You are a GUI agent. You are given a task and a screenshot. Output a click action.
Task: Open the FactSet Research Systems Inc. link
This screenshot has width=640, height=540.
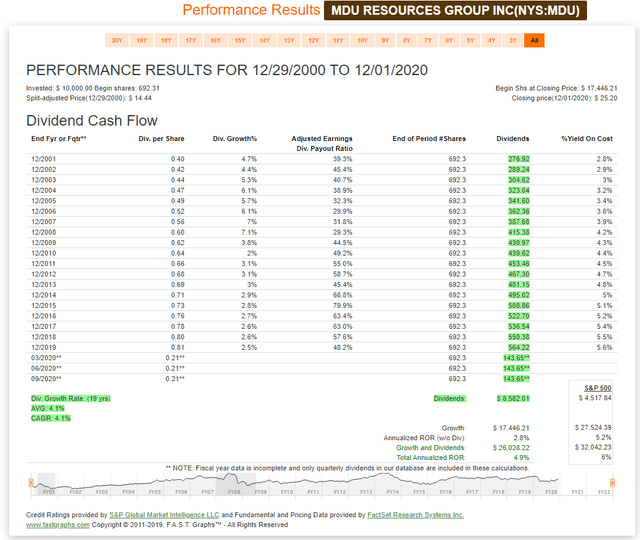416,515
